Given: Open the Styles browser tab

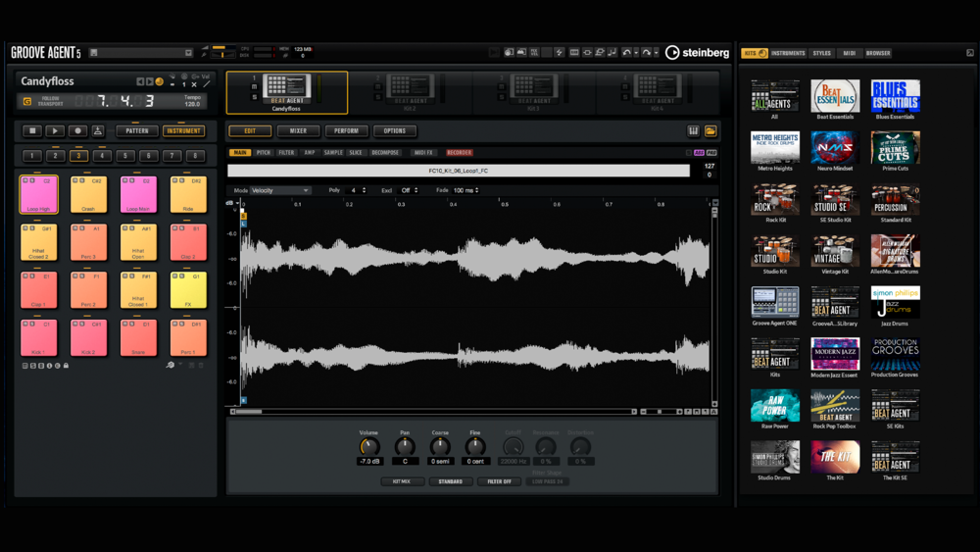Looking at the screenshot, I should [x=822, y=53].
